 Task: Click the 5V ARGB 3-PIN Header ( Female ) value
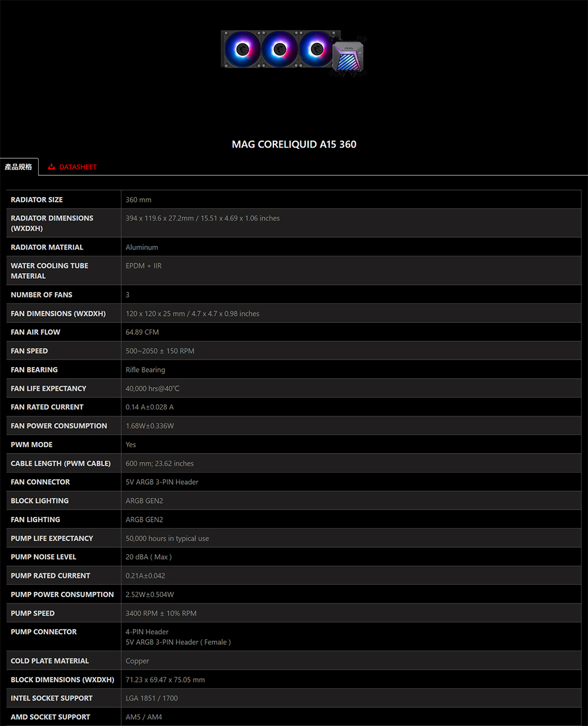tap(178, 642)
